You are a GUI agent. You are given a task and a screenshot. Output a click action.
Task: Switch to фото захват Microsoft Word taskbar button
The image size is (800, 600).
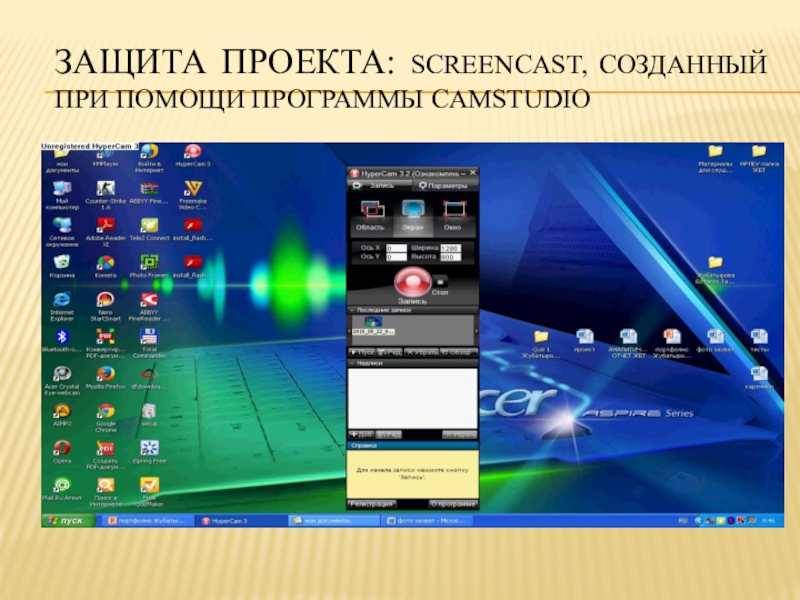(427, 521)
